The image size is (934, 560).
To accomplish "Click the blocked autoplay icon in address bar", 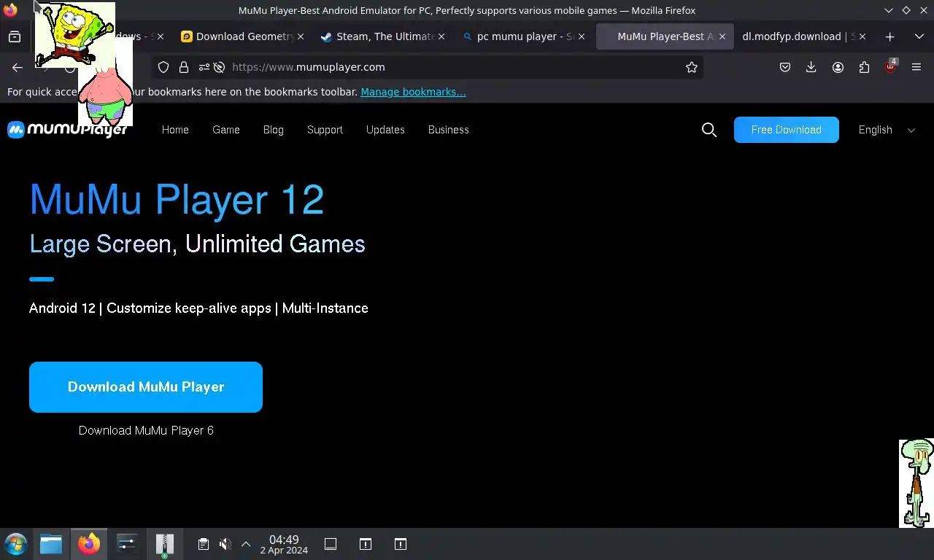I will click(x=218, y=67).
